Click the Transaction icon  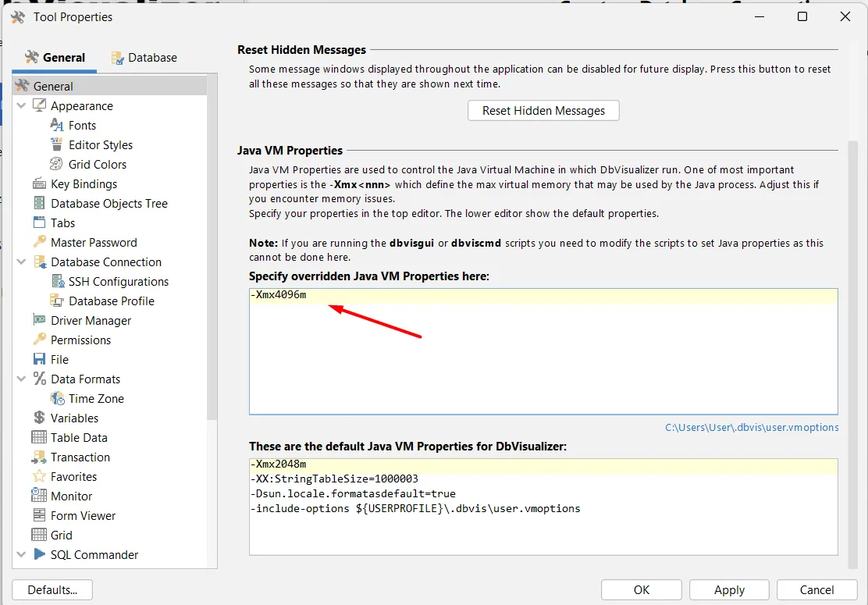pyautogui.click(x=39, y=457)
